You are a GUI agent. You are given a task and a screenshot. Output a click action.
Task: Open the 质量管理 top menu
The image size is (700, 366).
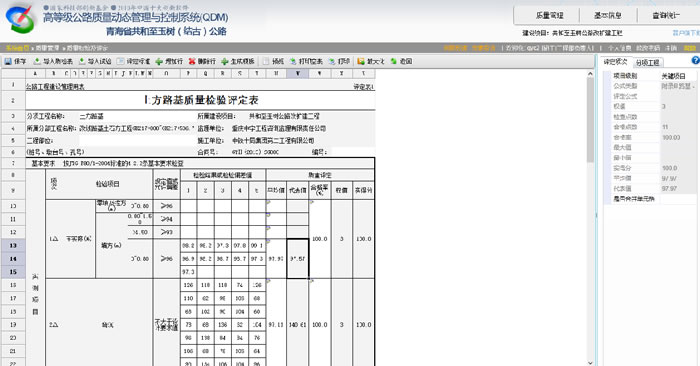tap(550, 16)
